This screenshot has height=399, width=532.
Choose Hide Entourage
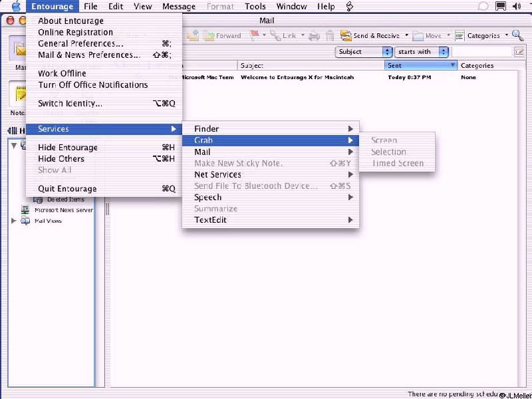(104, 148)
